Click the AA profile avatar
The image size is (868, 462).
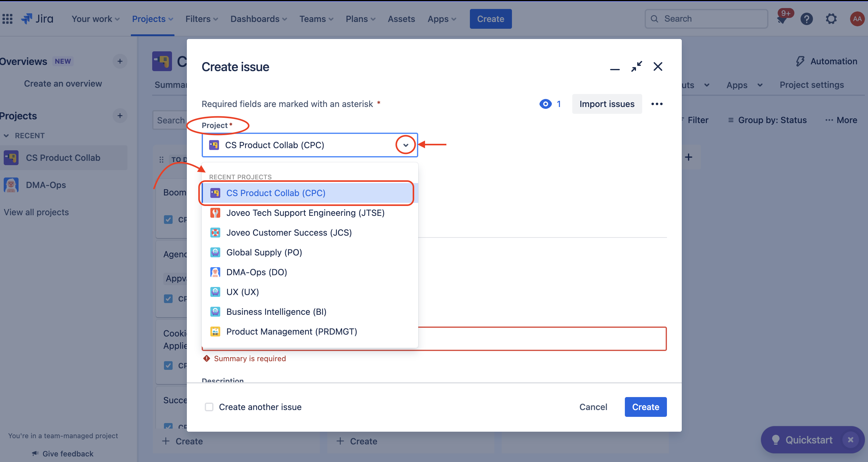(857, 19)
